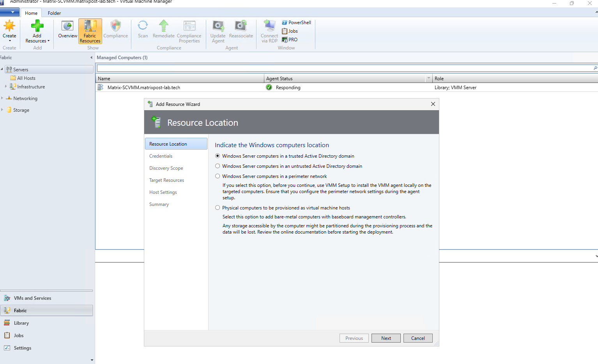Click the Library; VMM Server role cell
Image resolution: width=598 pixels, height=364 pixels.
pyautogui.click(x=455, y=87)
